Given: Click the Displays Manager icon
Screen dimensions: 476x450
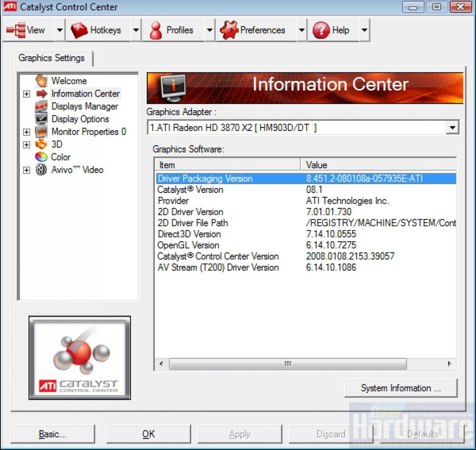Looking at the screenshot, I should [x=41, y=106].
